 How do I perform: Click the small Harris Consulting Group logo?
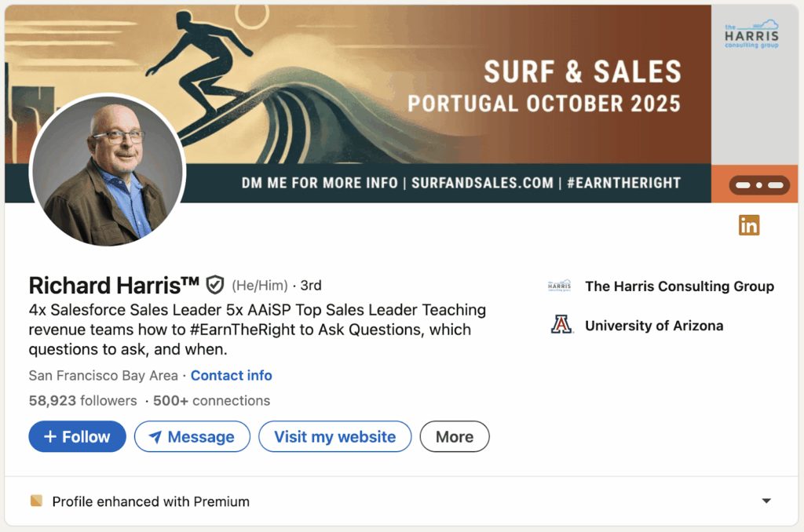click(560, 286)
